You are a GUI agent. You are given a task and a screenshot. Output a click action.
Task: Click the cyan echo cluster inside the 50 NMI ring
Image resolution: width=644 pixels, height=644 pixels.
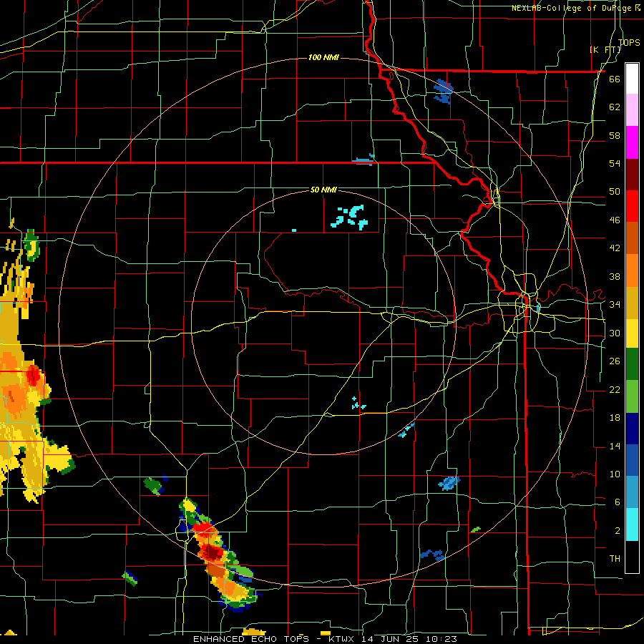(349, 217)
